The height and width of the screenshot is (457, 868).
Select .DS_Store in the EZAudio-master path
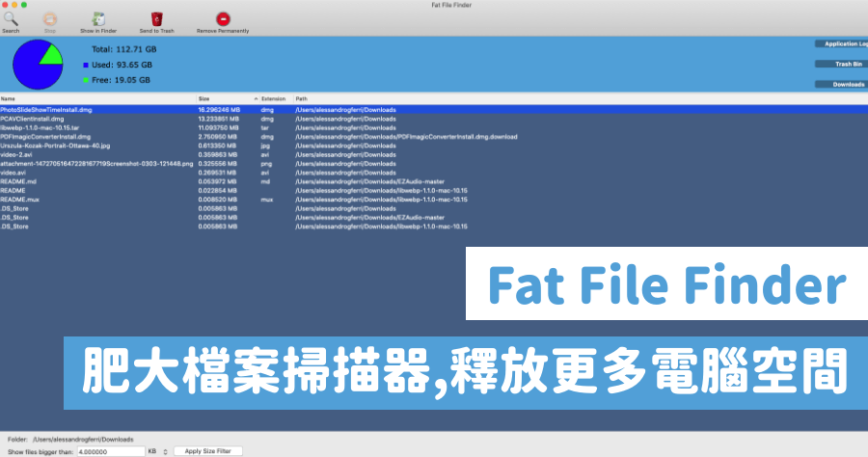pos(14,218)
